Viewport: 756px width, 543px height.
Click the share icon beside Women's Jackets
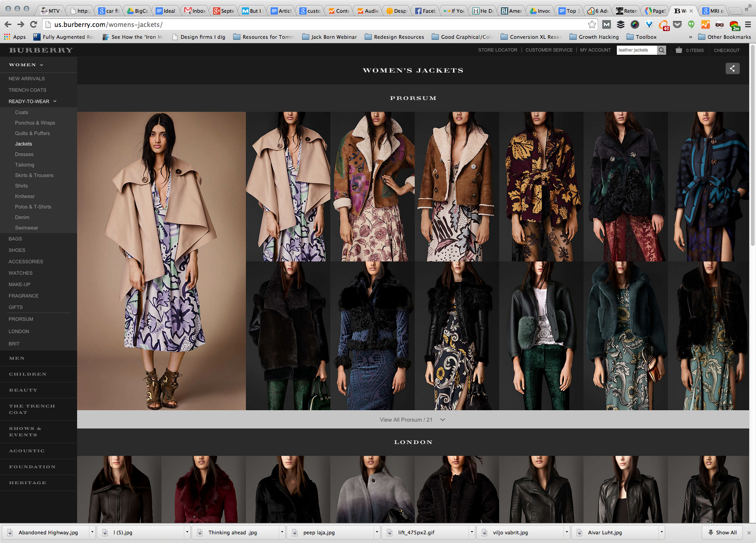click(733, 68)
